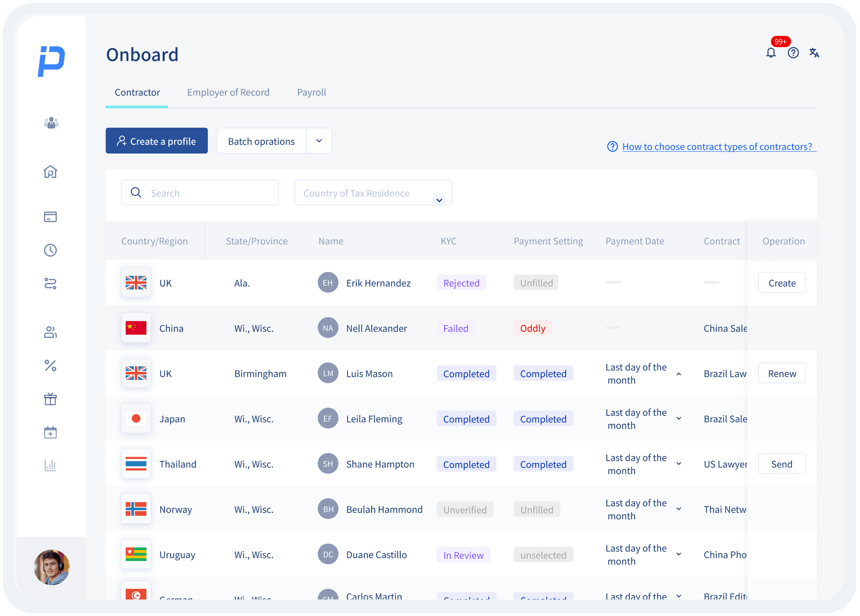Click the gift/benefits icon in sidebar
Image resolution: width=860 pixels, height=616 pixels.
point(51,399)
